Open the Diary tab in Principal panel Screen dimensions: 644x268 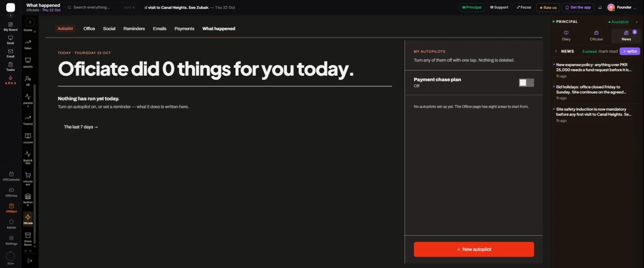(x=566, y=36)
